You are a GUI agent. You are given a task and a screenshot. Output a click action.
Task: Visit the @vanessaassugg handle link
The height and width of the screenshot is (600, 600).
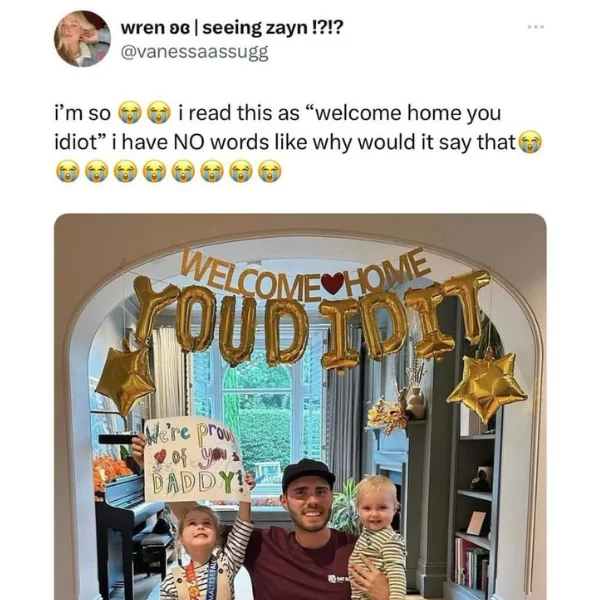click(x=194, y=52)
